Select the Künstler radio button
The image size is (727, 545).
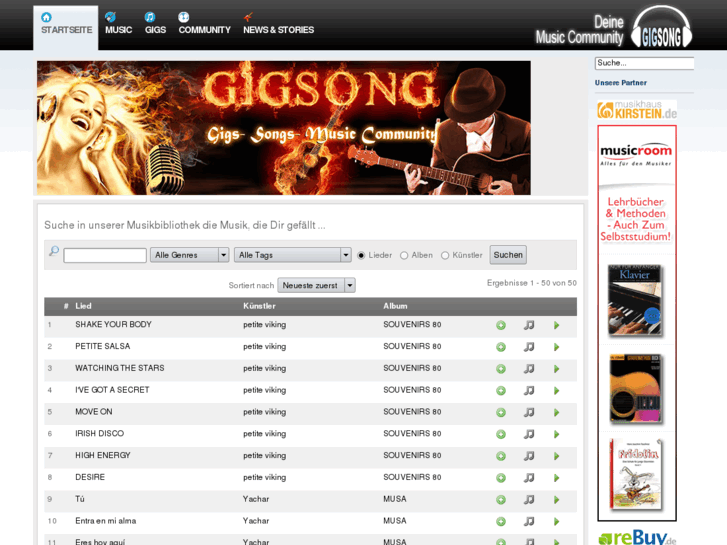pos(445,256)
